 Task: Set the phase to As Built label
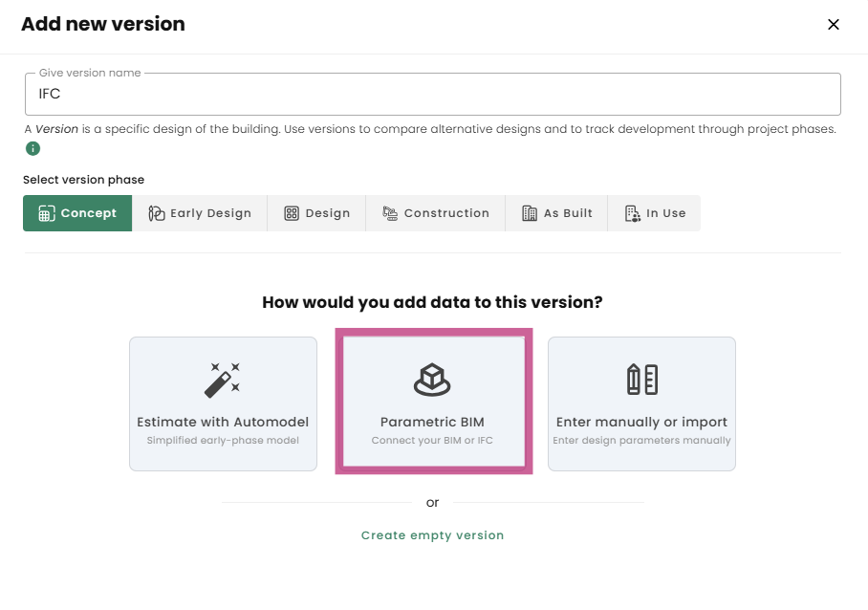click(568, 213)
